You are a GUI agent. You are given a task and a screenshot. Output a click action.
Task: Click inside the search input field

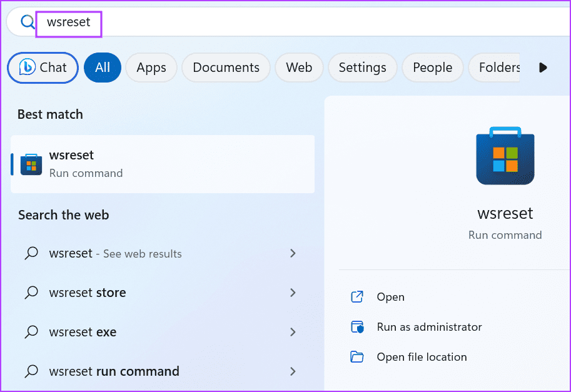pos(69,22)
